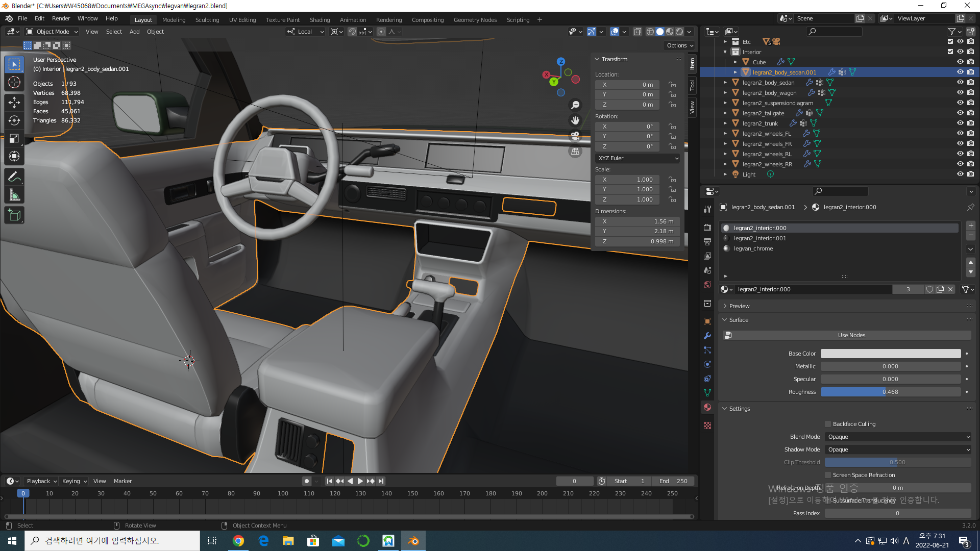This screenshot has height=551, width=980.
Task: Adjust the Roughness slider
Action: [x=890, y=392]
